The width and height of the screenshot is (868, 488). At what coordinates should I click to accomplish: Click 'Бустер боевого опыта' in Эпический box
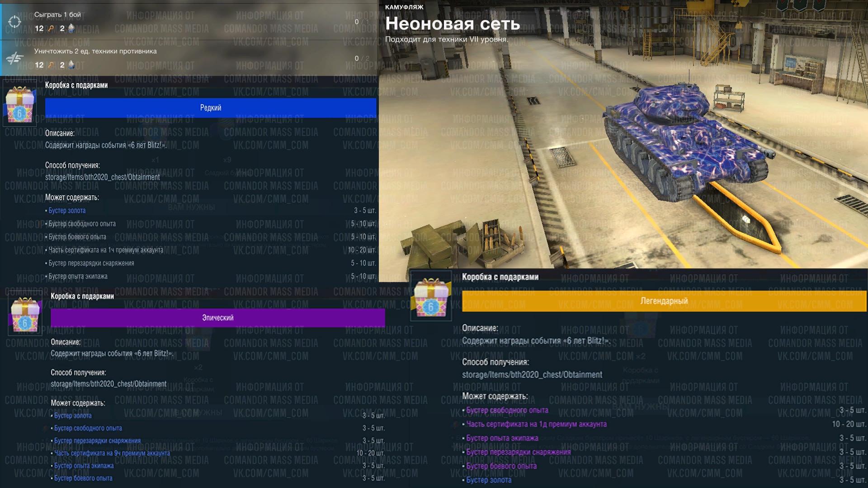83,478
